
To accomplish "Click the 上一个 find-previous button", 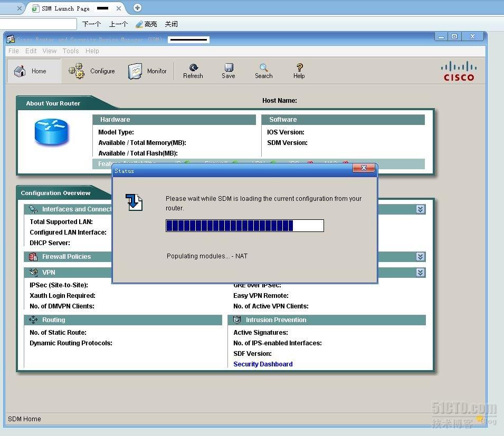I will click(119, 24).
